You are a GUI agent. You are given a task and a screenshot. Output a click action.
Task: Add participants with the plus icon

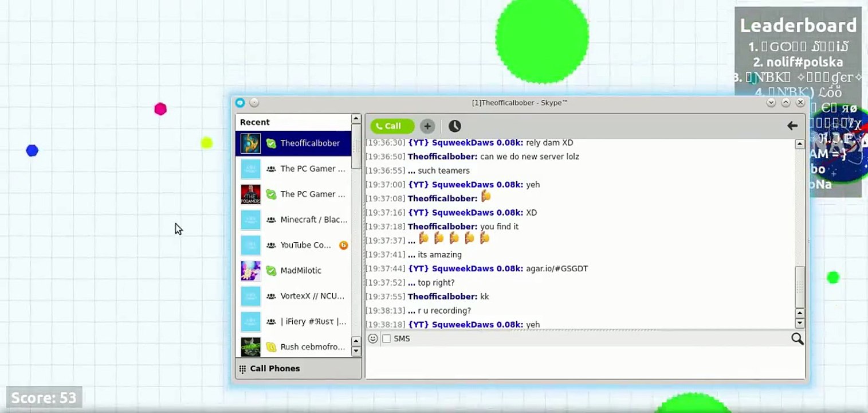click(427, 126)
